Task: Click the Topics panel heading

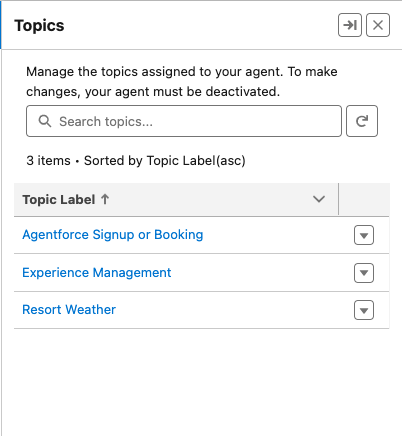Action: click(39, 26)
